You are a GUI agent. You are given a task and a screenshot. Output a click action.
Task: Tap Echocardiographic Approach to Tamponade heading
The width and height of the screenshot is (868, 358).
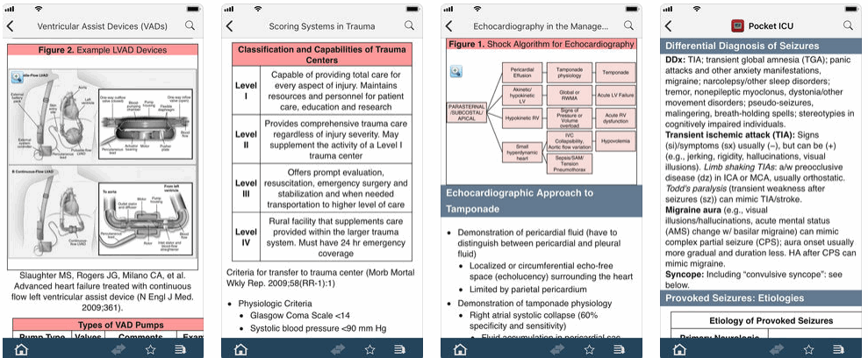point(542,201)
